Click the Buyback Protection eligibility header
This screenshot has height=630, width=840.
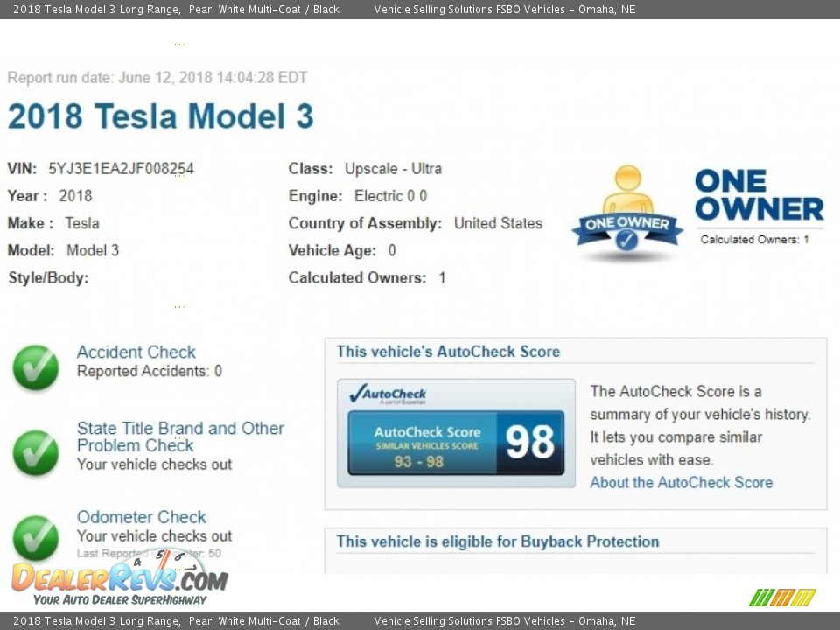[x=498, y=542]
